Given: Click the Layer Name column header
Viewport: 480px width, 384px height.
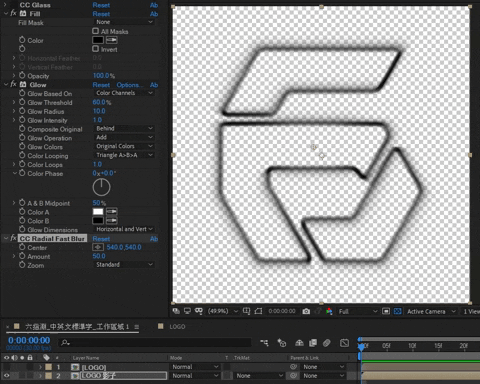Looking at the screenshot, I should 86,358.
